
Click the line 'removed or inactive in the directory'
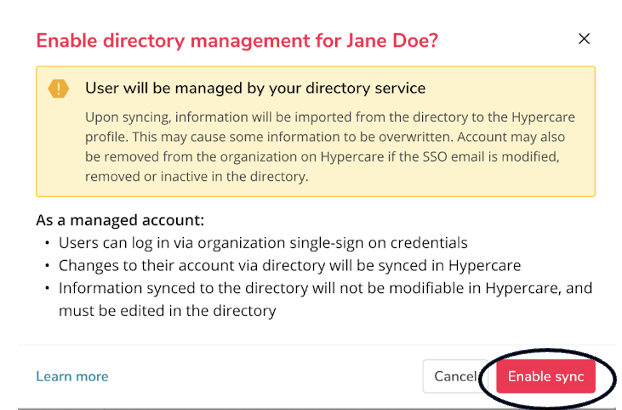tap(196, 176)
